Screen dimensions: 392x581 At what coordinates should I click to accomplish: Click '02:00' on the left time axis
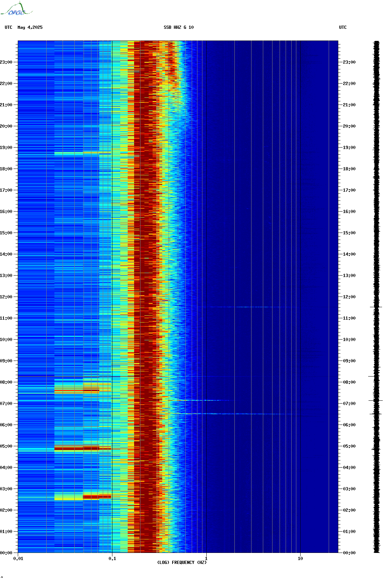[x=6, y=510]
